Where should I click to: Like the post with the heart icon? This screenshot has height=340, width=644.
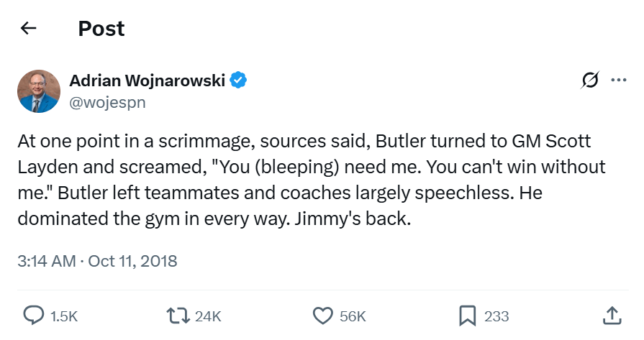(x=323, y=316)
